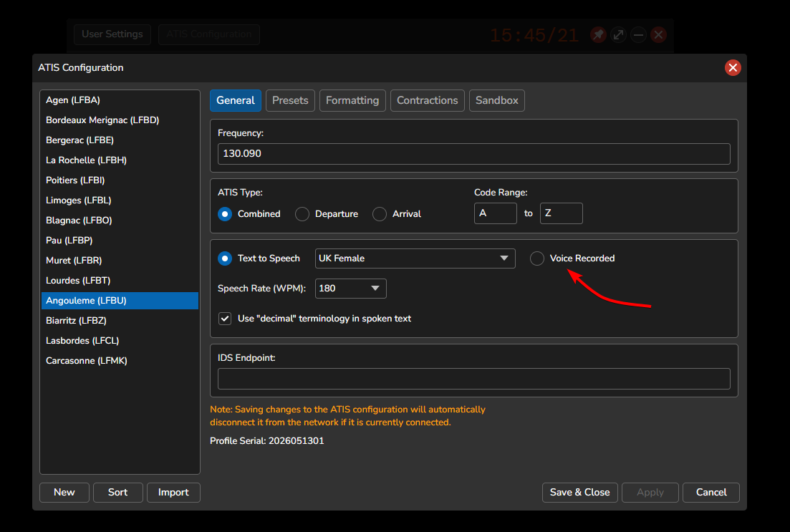Open the Formatting tab

click(352, 100)
